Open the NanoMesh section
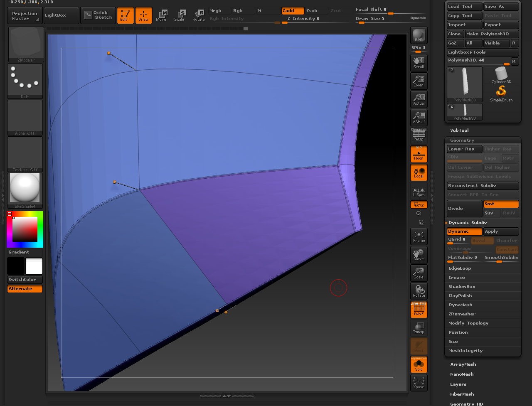This screenshot has width=532, height=406. pyautogui.click(x=462, y=374)
